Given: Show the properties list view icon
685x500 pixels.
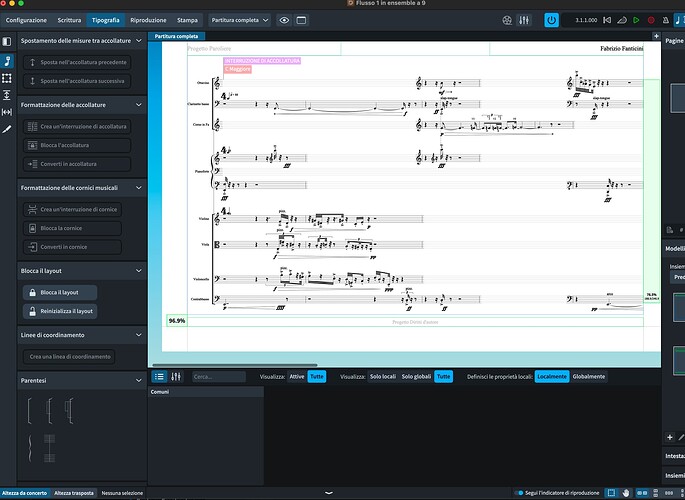Looking at the screenshot, I should [x=159, y=376].
